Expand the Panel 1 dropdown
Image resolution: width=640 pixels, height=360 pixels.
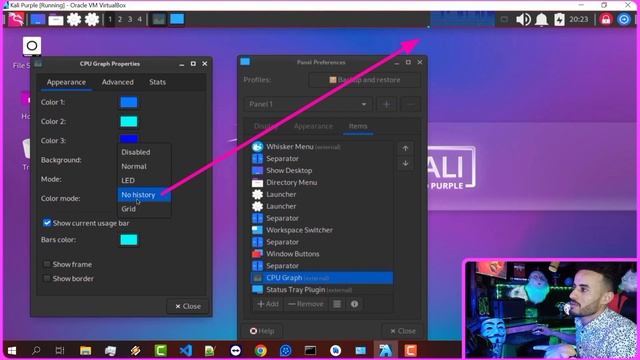point(308,104)
